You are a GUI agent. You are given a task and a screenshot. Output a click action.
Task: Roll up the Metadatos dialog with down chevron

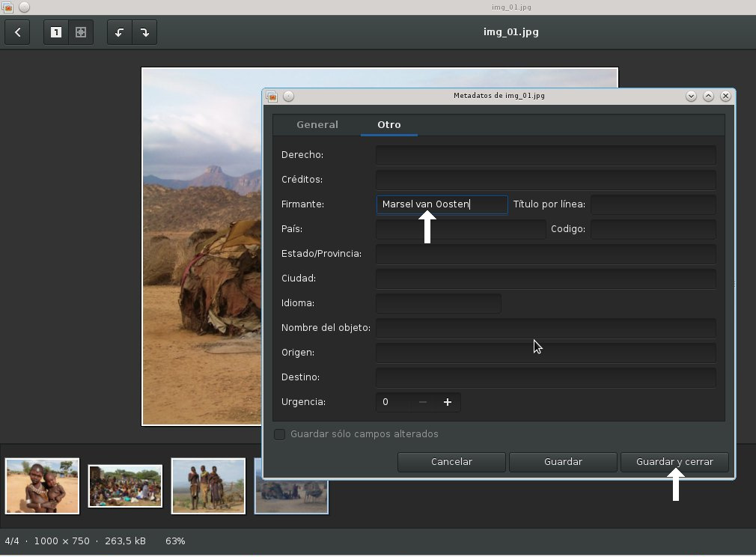tap(691, 96)
